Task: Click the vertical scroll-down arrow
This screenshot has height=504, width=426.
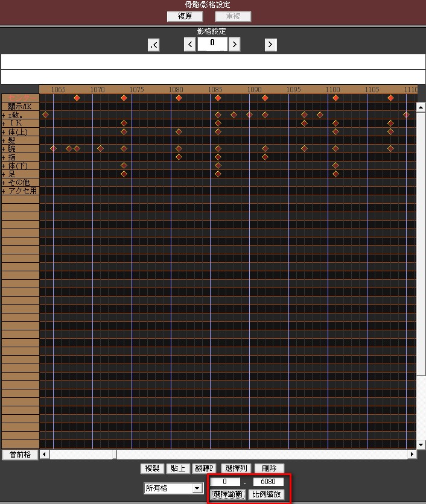Action: point(421,445)
